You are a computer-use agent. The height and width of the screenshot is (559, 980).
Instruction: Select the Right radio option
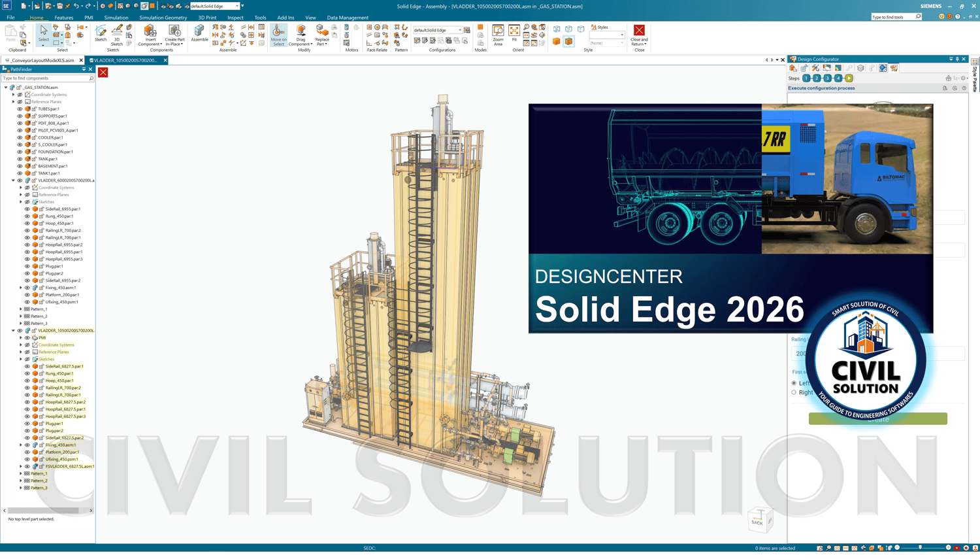pyautogui.click(x=794, y=392)
